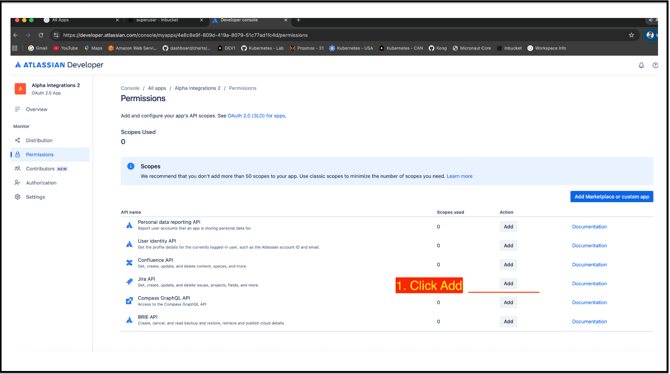Open Distribution in the sidebar
This screenshot has height=374, width=670.
pos(39,140)
